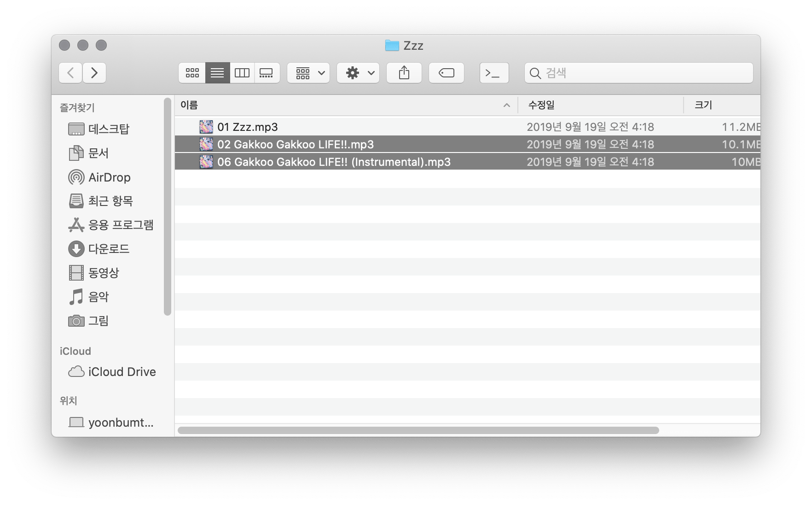The image size is (812, 505).
Task: Go back using the left arrow
Action: pyautogui.click(x=70, y=73)
